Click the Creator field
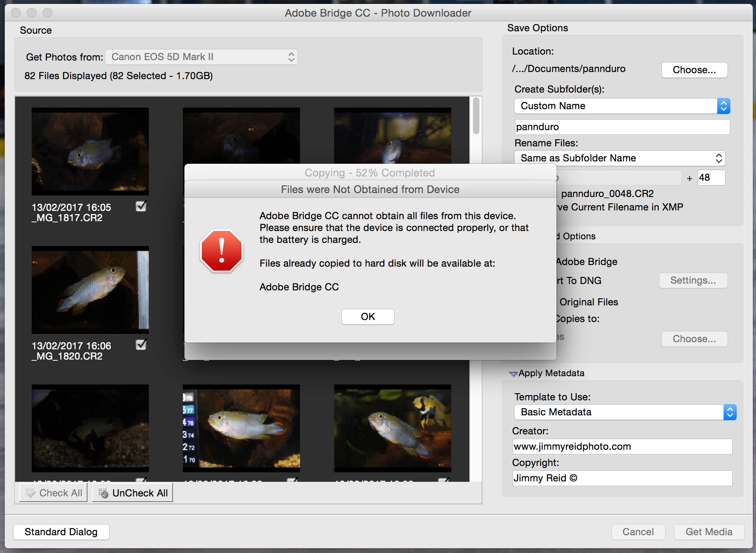The height and width of the screenshot is (553, 756). (x=622, y=447)
